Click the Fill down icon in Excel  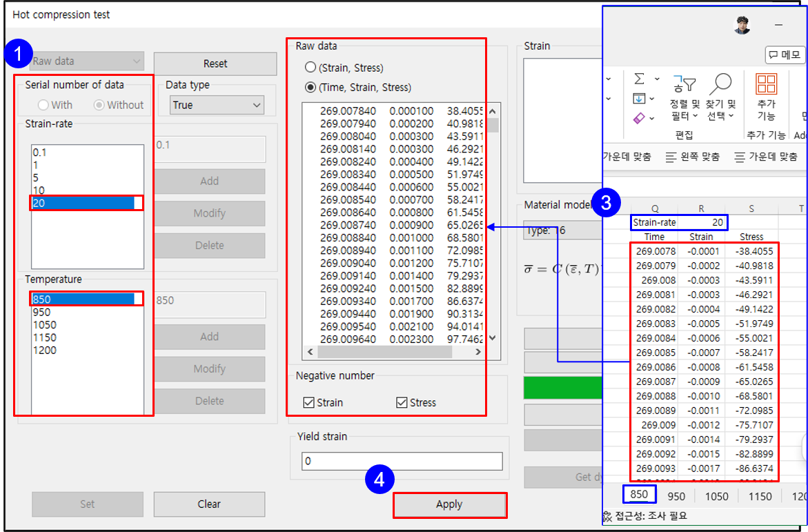coord(639,99)
